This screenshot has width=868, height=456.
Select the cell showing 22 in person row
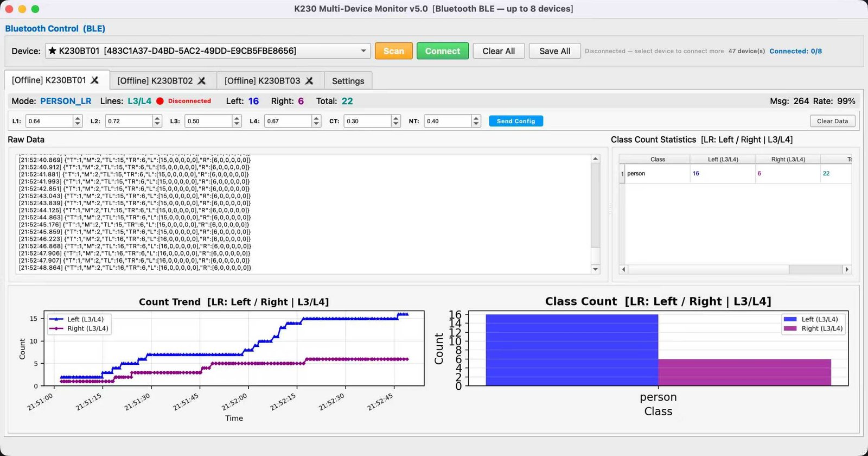[x=835, y=174]
